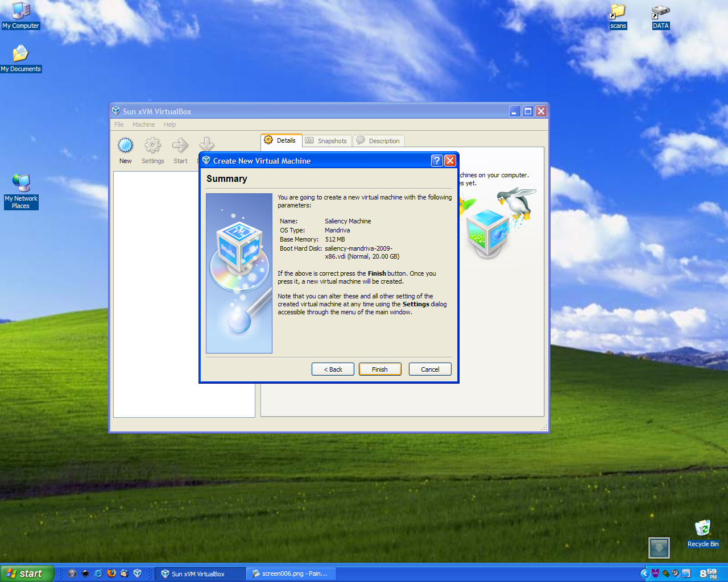Open My Computer desktop icon

point(20,15)
